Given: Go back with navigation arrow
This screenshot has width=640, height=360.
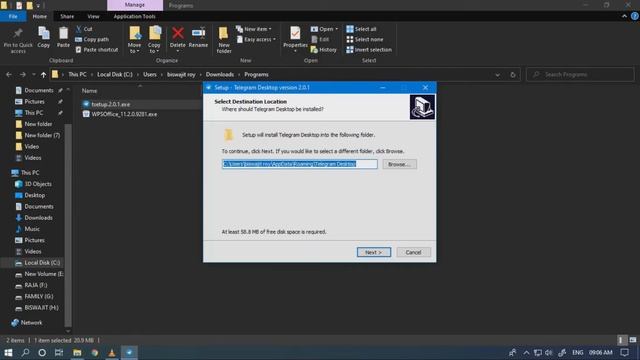Looking at the screenshot, I should point(9,75).
